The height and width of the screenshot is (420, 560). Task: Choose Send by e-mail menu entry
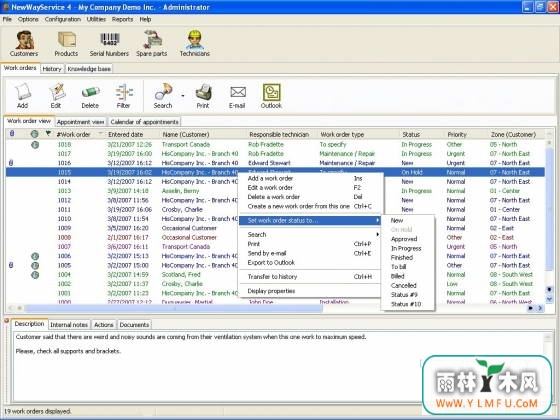point(310,253)
